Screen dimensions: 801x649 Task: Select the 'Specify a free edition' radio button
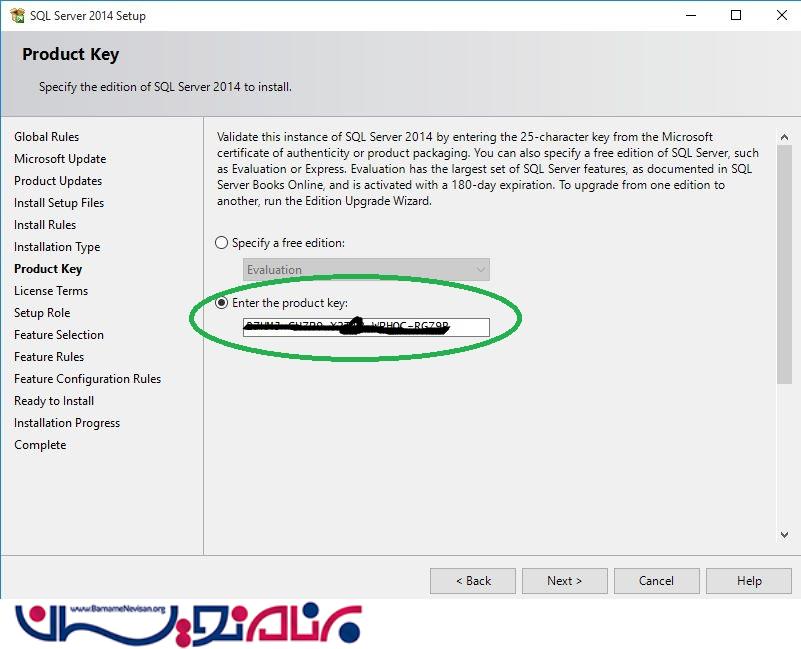(x=221, y=243)
